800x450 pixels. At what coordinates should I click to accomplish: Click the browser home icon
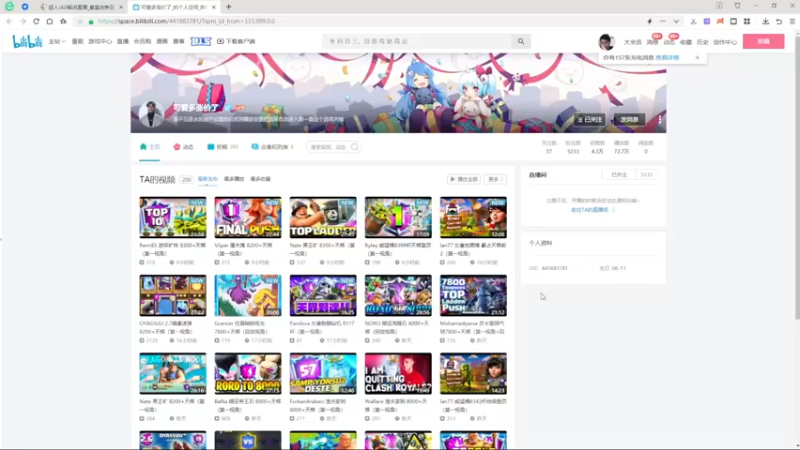coord(49,21)
